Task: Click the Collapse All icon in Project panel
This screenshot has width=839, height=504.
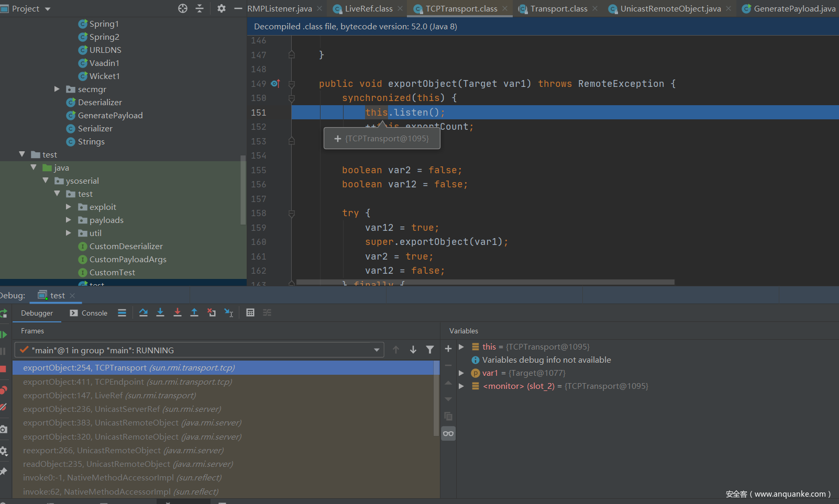Action: [x=200, y=8]
